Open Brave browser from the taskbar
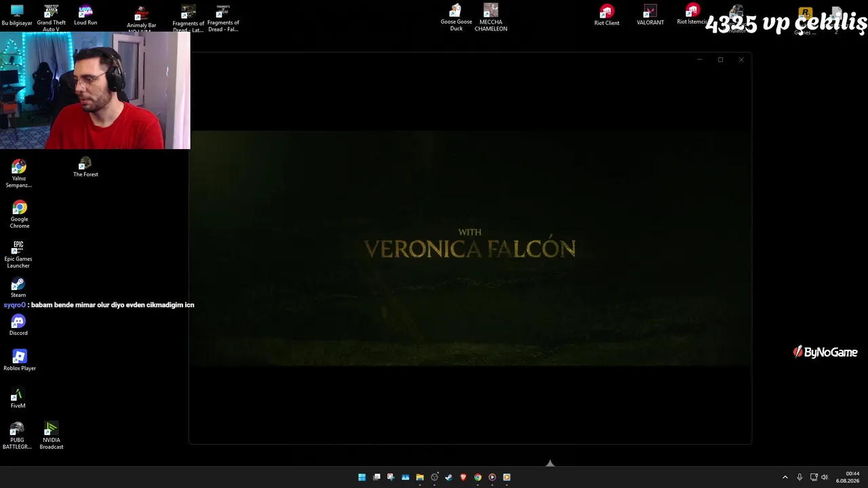 pyautogui.click(x=464, y=477)
